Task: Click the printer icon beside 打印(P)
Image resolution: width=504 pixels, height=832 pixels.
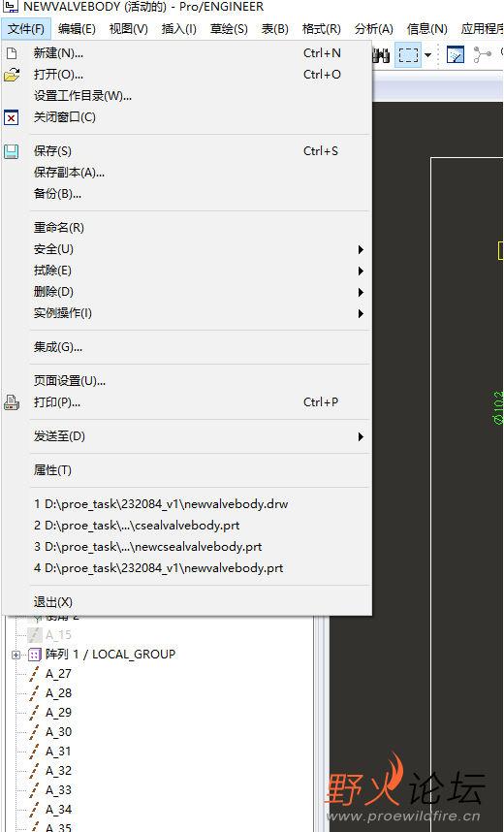Action: coord(11,402)
